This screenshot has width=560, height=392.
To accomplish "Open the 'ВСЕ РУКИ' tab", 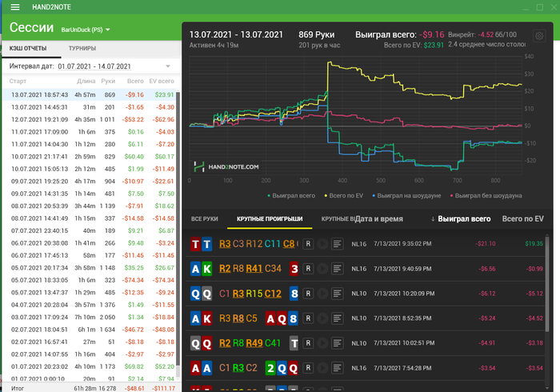I will tap(204, 219).
